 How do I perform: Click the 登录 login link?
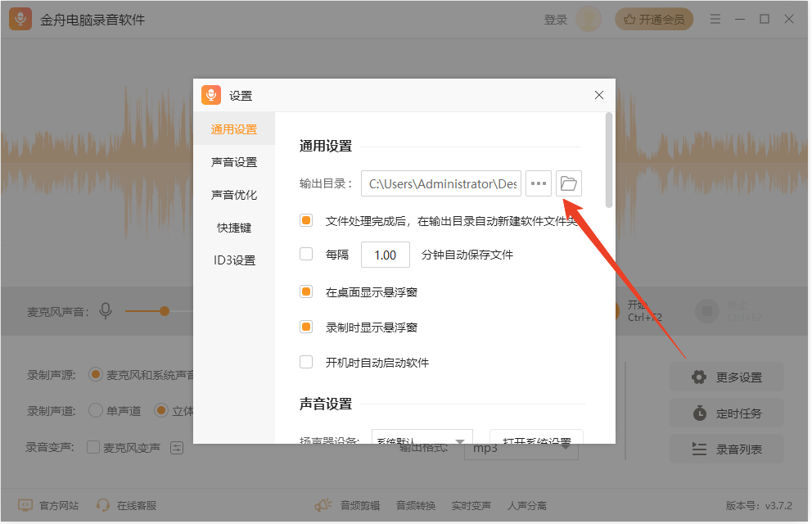(x=556, y=20)
